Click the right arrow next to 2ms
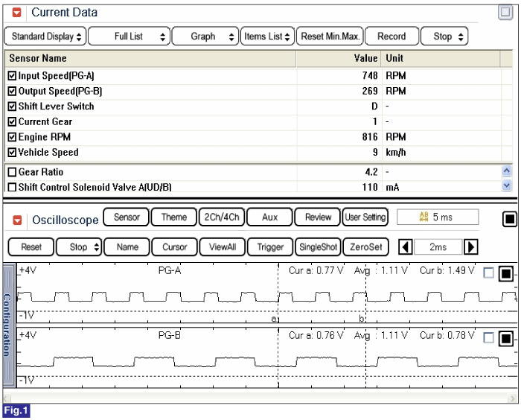Image resolution: width=521 pixels, height=420 pixels. [471, 247]
